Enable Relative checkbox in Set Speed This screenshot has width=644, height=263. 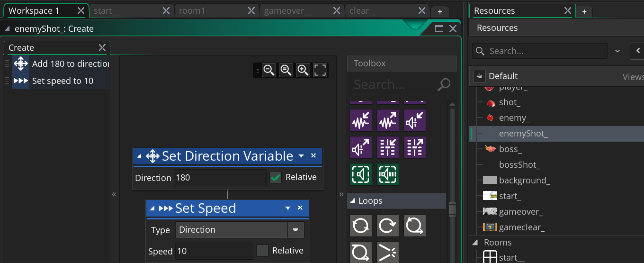[x=262, y=251]
